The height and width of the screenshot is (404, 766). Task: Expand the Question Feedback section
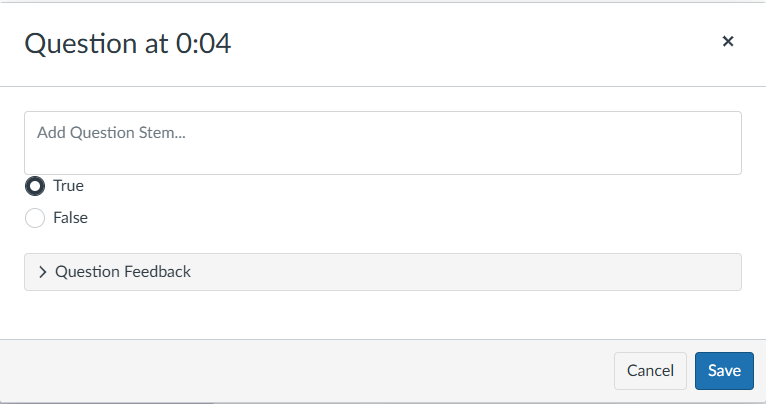click(382, 272)
